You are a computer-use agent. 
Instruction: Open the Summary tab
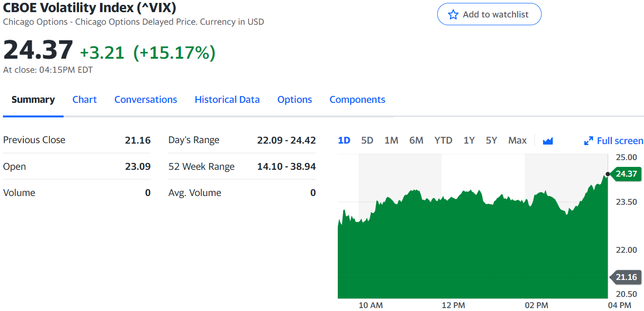click(x=33, y=99)
